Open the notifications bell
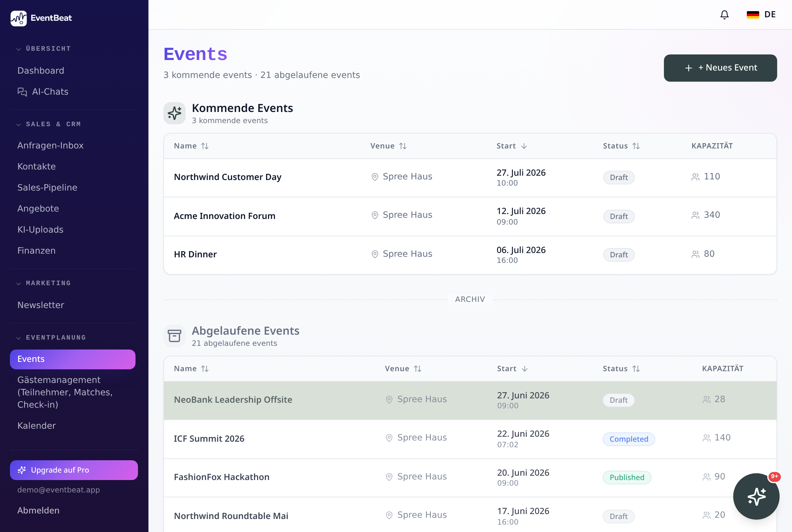Image resolution: width=792 pixels, height=532 pixels. tap(724, 15)
